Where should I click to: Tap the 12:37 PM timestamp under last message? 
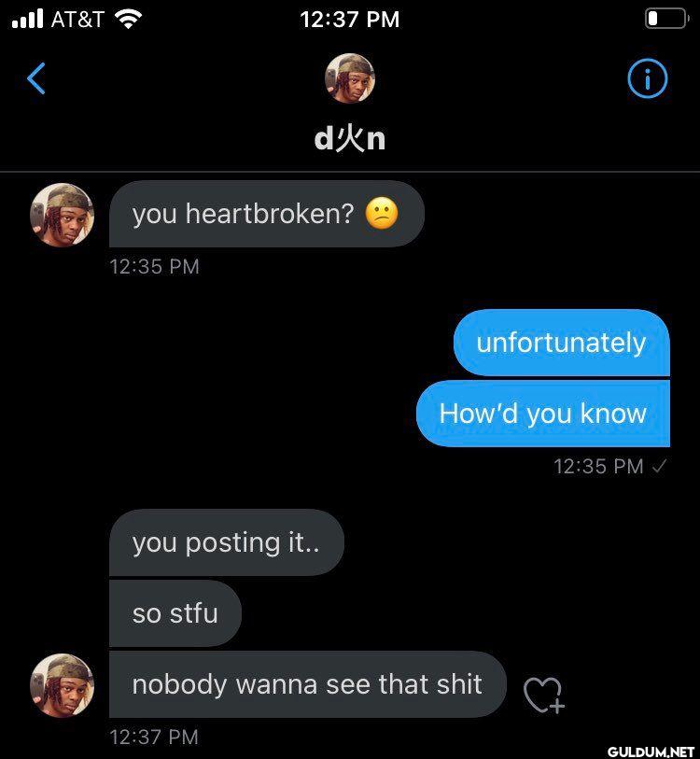click(154, 738)
